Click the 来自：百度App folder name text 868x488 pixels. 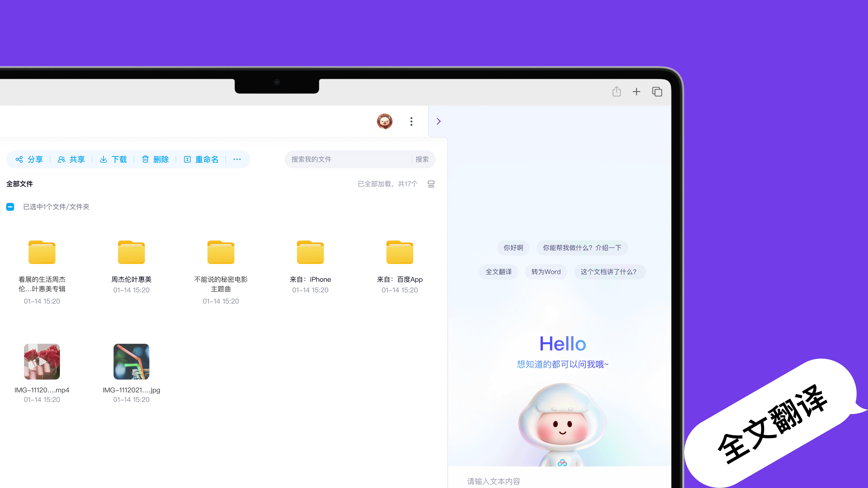pyautogui.click(x=400, y=280)
